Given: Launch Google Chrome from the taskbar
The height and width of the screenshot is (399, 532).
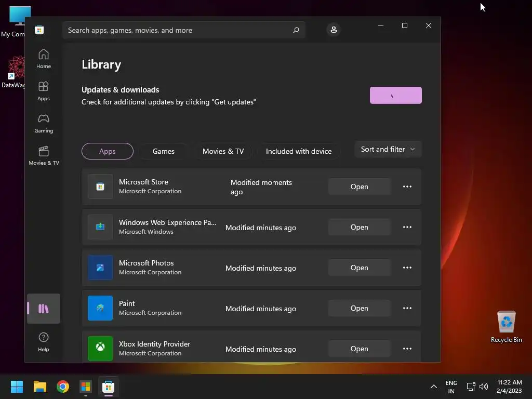Looking at the screenshot, I should coord(63,387).
